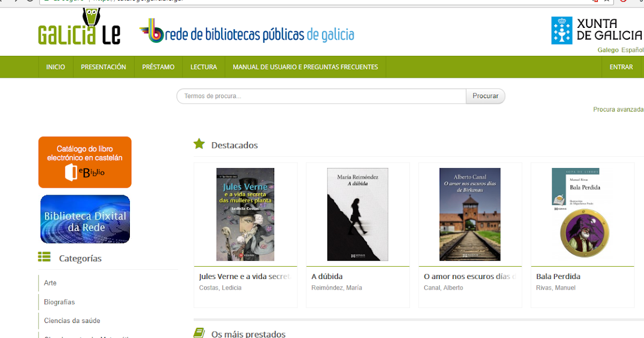
Task: Click title 'Jules Verne e a vida secreta'
Action: click(x=245, y=277)
